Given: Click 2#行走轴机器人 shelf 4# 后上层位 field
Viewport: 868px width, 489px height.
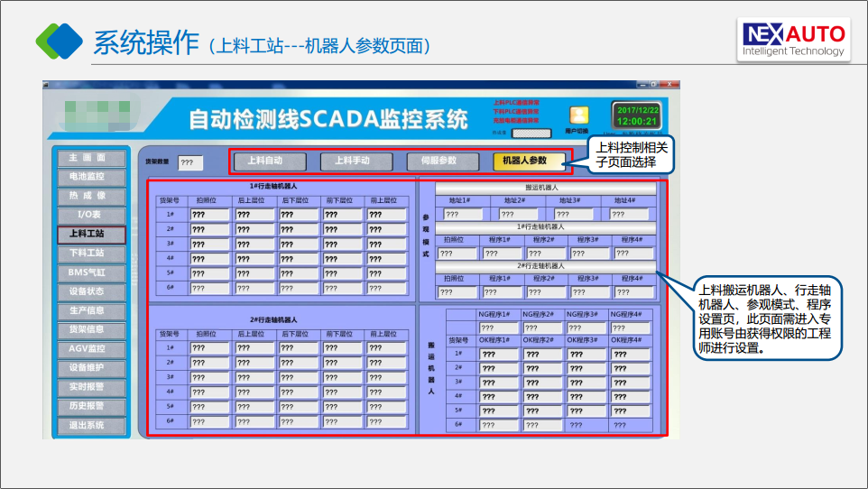Looking at the screenshot, I should coord(254,392).
